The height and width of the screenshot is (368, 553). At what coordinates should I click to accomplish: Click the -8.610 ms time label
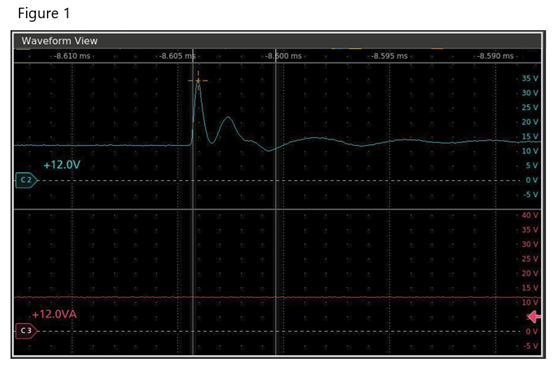[x=73, y=56]
